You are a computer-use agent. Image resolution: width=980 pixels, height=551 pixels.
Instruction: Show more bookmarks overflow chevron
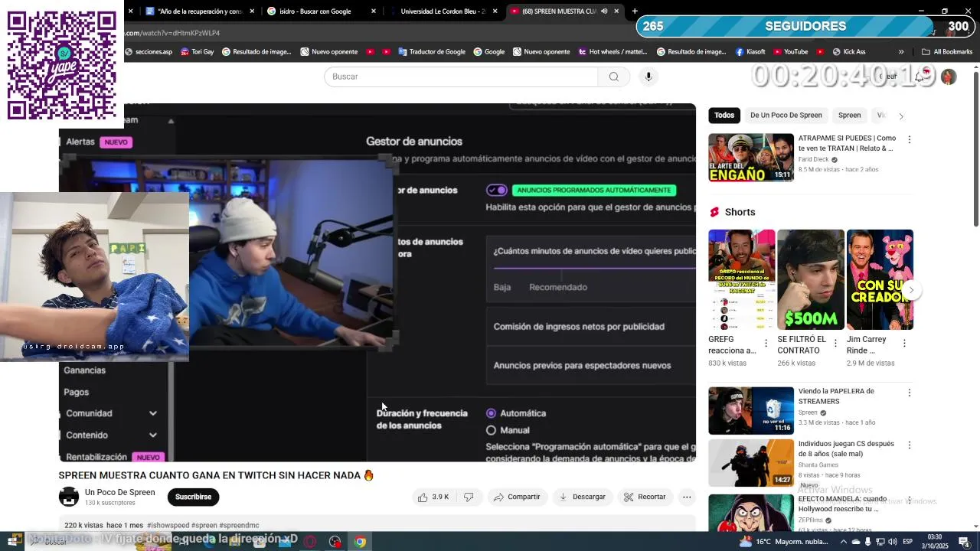[901, 52]
